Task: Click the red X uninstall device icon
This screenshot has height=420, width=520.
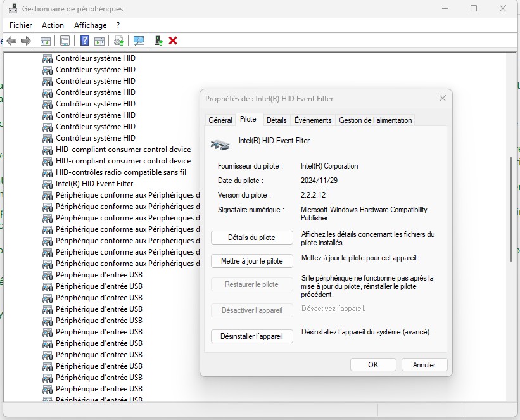Action: (173, 41)
